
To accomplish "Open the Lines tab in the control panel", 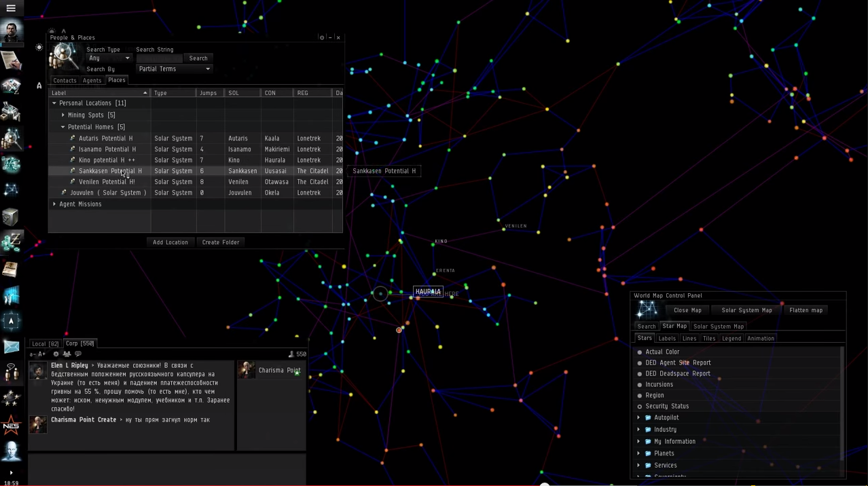I will coord(689,338).
